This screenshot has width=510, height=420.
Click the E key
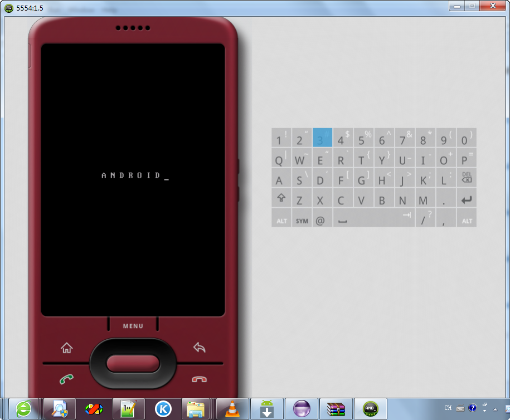322,158
